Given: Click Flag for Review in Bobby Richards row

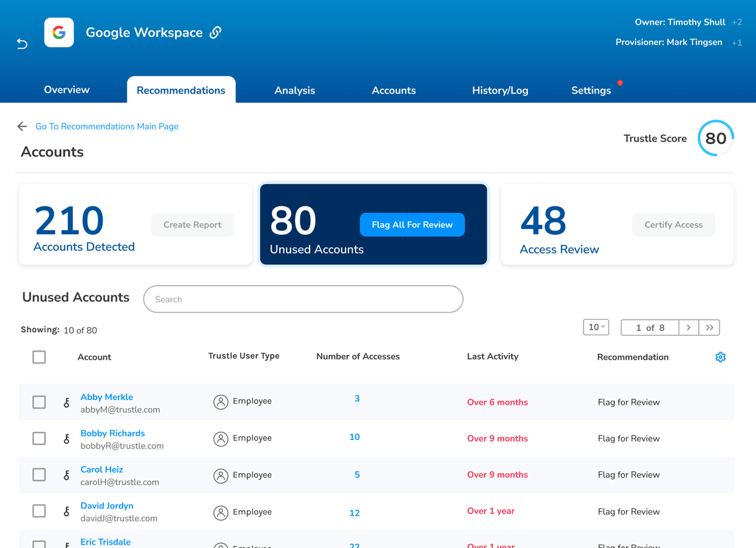Looking at the screenshot, I should coord(629,439).
